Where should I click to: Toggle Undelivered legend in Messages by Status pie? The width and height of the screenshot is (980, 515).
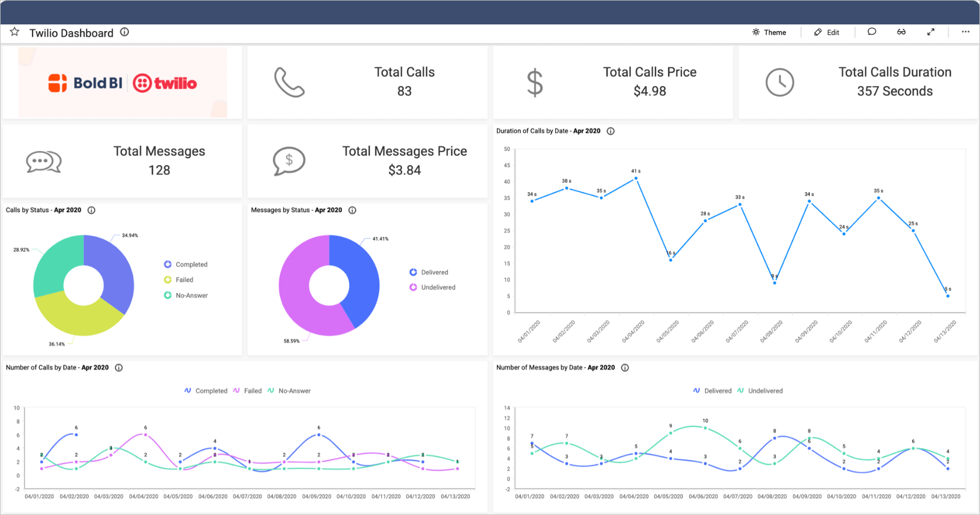point(432,287)
